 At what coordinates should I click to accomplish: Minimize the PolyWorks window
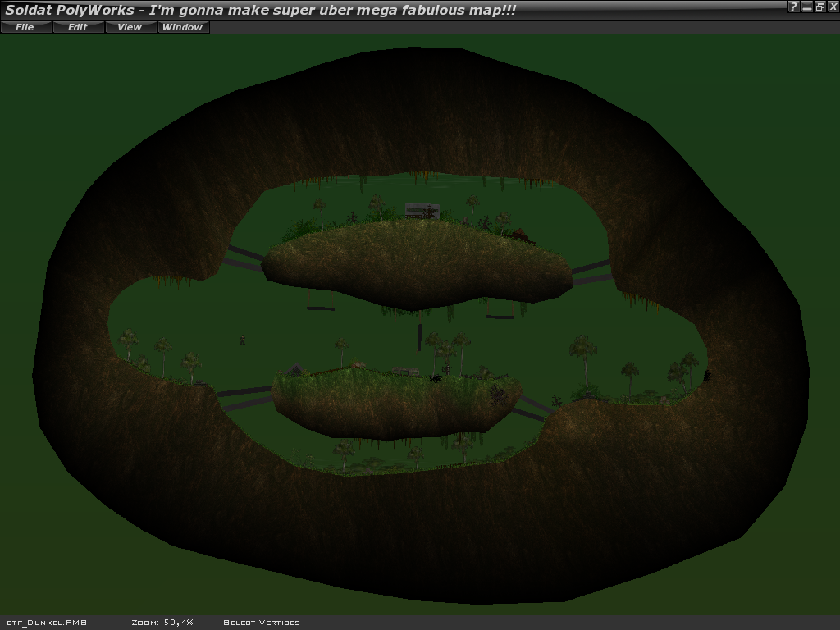tap(806, 7)
